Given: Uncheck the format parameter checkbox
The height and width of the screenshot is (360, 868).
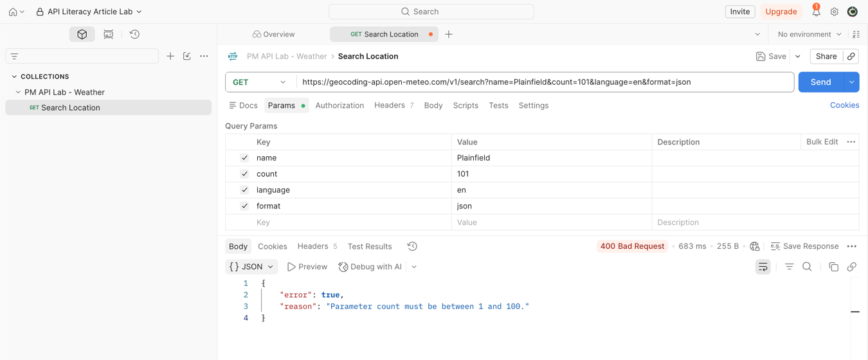Looking at the screenshot, I should pyautogui.click(x=244, y=206).
